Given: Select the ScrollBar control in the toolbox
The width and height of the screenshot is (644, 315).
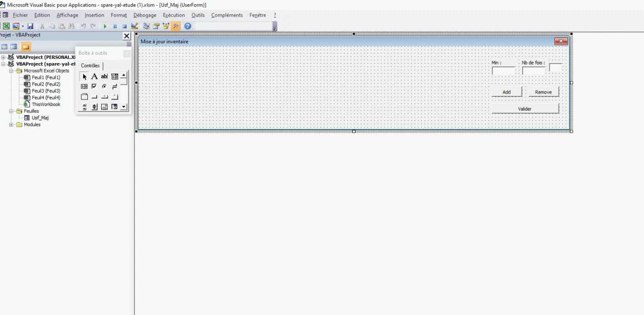Looking at the screenshot, I should click(x=84, y=107).
